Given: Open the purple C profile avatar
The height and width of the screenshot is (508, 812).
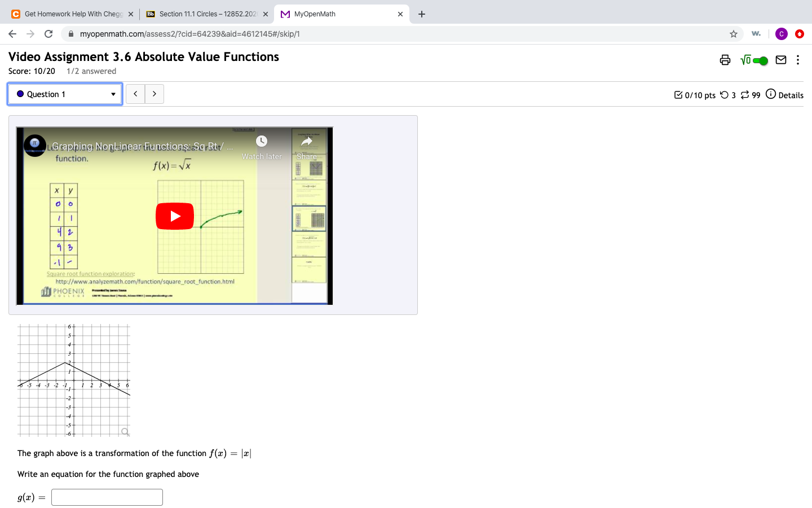Looking at the screenshot, I should [782, 34].
